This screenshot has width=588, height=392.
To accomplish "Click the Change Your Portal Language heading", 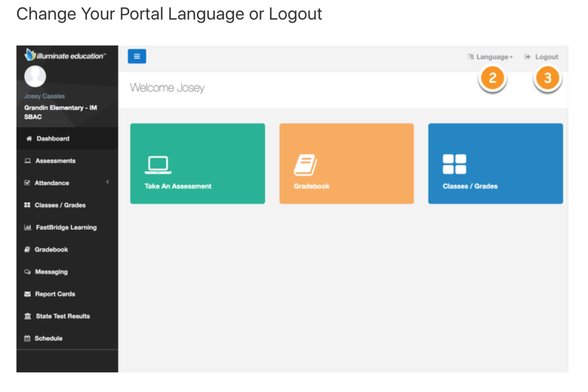I will [x=169, y=14].
